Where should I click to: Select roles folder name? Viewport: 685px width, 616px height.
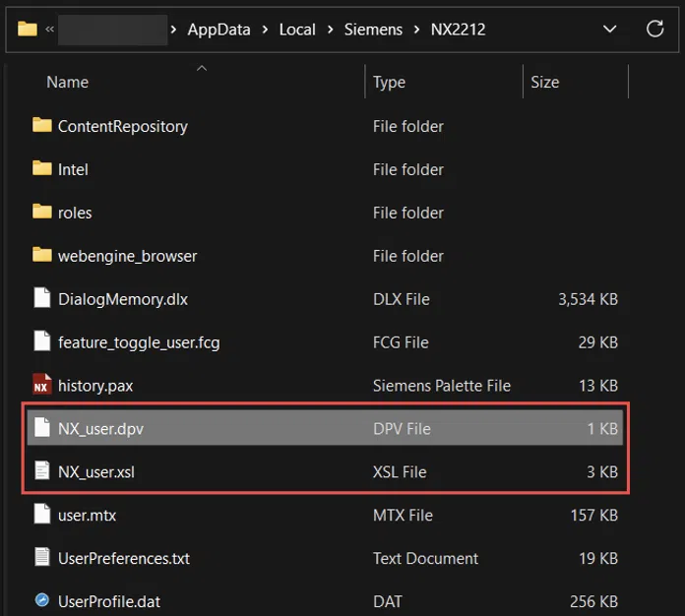[x=75, y=214]
